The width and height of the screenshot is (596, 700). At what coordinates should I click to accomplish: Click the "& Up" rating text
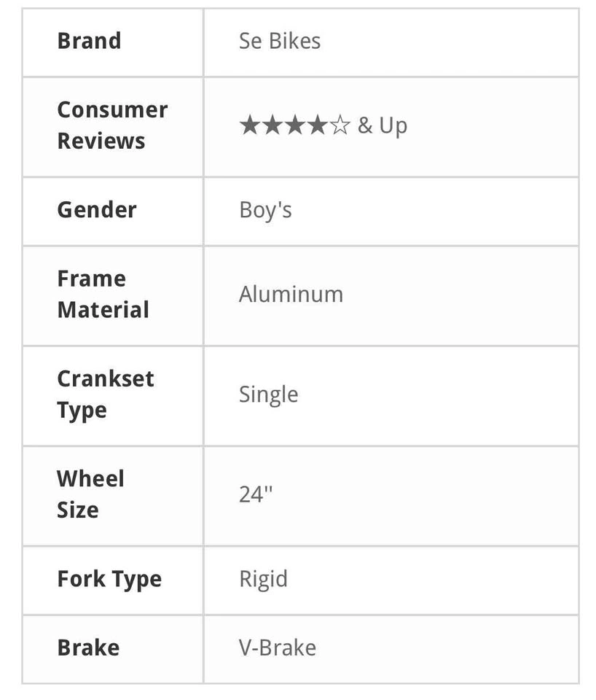(x=383, y=125)
